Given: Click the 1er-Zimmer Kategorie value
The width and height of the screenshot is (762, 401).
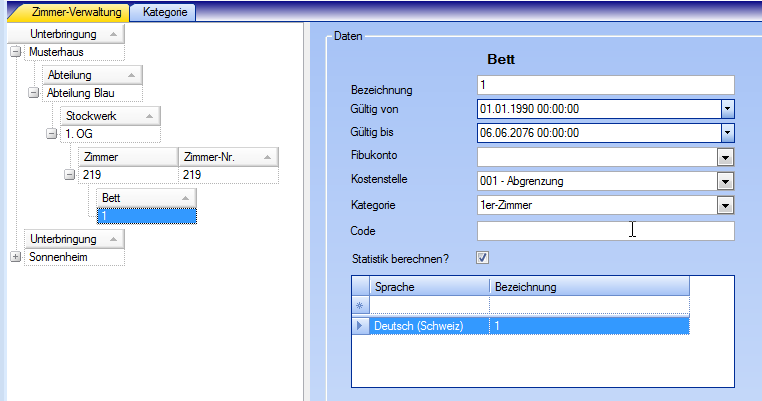Looking at the screenshot, I should [506, 205].
